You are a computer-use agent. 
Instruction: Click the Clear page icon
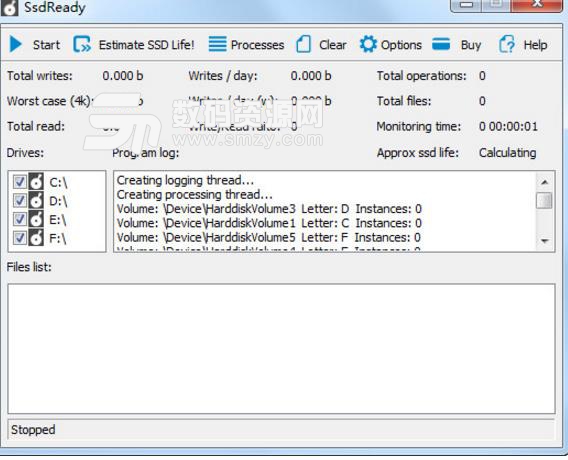[304, 44]
